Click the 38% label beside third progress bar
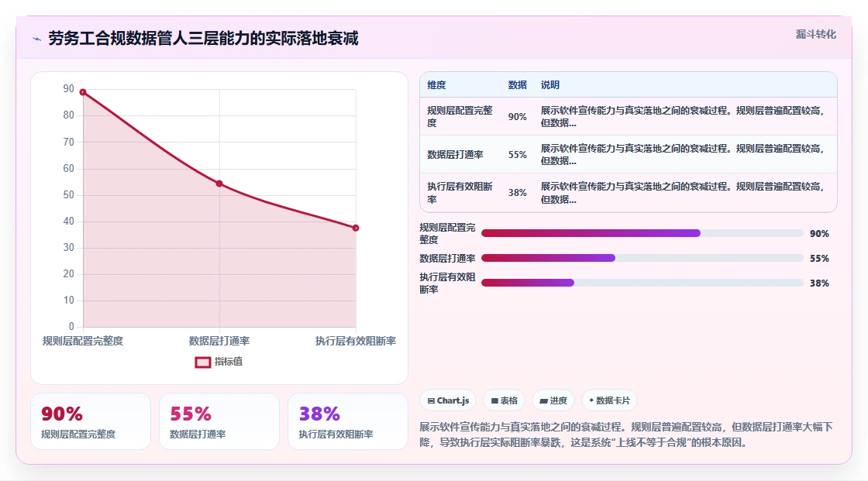The image size is (868, 481). point(819,283)
